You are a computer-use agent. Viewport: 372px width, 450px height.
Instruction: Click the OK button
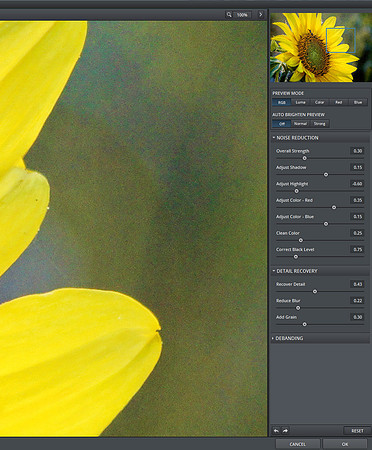tap(345, 444)
